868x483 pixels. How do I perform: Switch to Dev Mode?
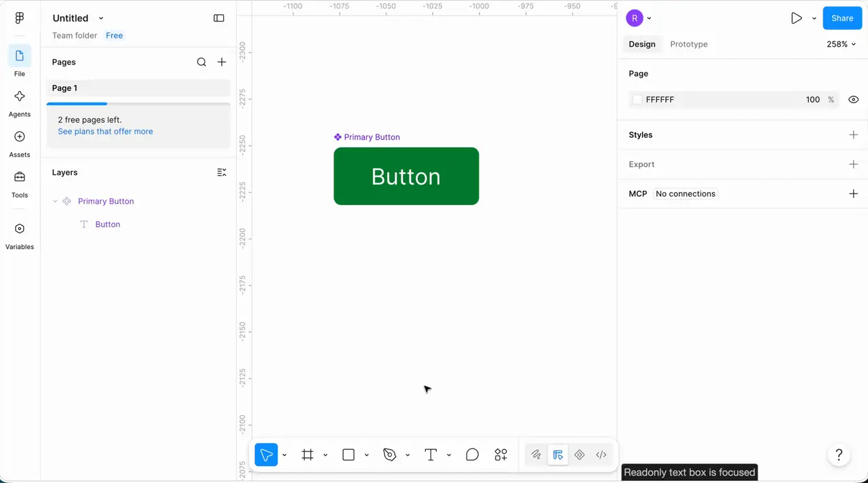[601, 455]
